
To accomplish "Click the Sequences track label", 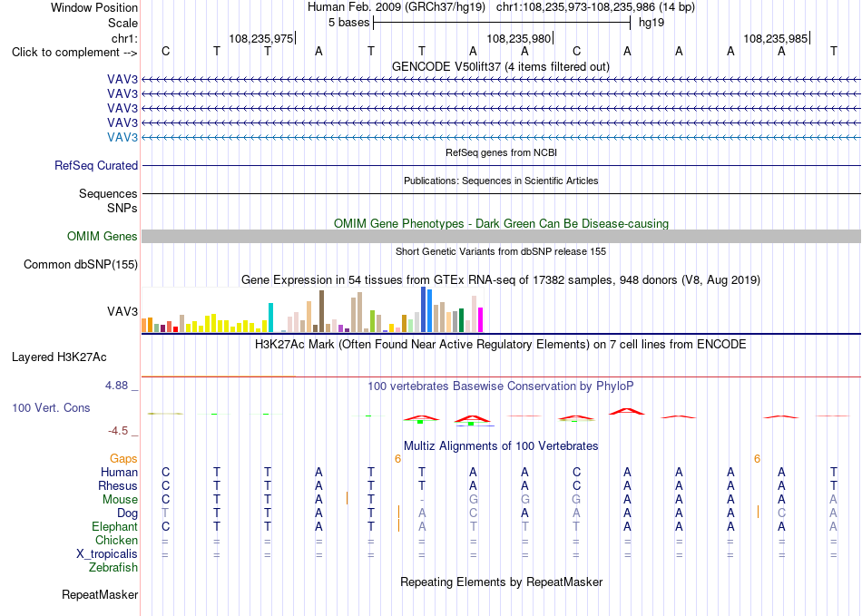I will tap(108, 193).
